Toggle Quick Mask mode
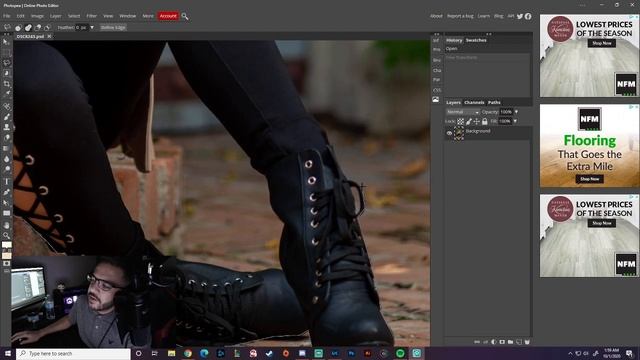The height and width of the screenshot is (360, 640). (x=6, y=264)
